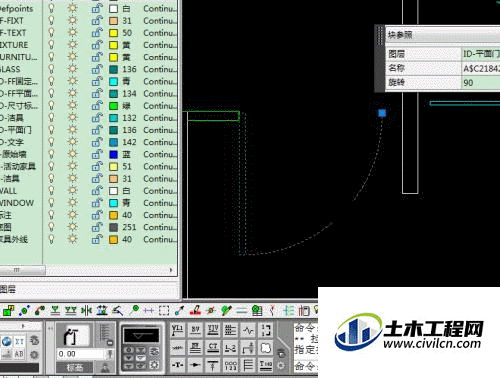Click the T100 symbol button
This screenshot has height=378, width=500.
tap(266, 365)
